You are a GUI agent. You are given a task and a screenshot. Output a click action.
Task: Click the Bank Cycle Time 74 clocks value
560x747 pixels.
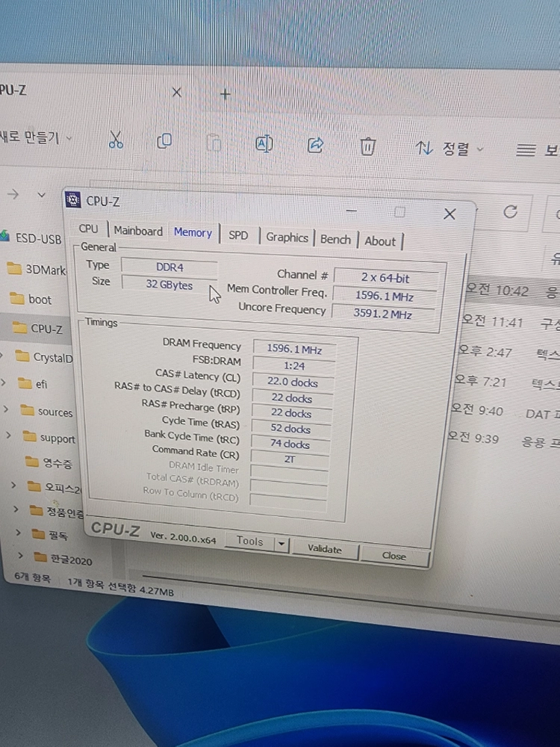click(x=290, y=444)
